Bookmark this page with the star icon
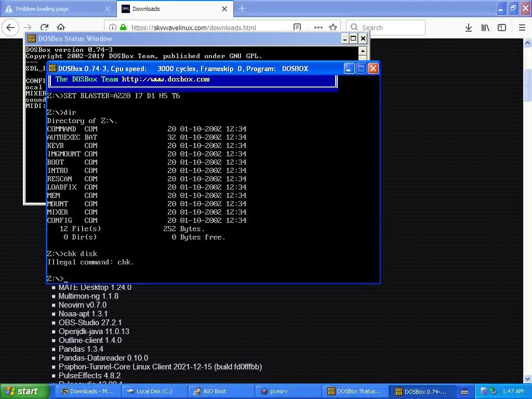The height and width of the screenshot is (399, 532). 333,28
